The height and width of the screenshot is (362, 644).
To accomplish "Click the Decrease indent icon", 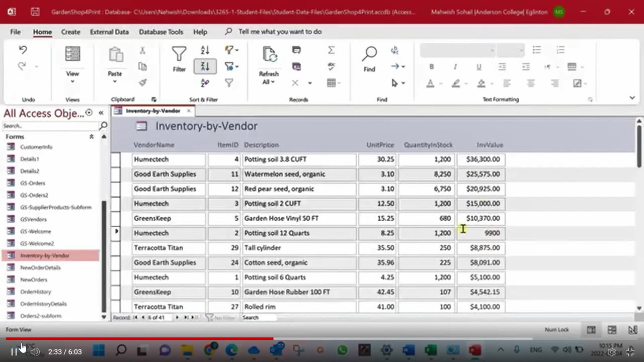I will click(x=502, y=66).
